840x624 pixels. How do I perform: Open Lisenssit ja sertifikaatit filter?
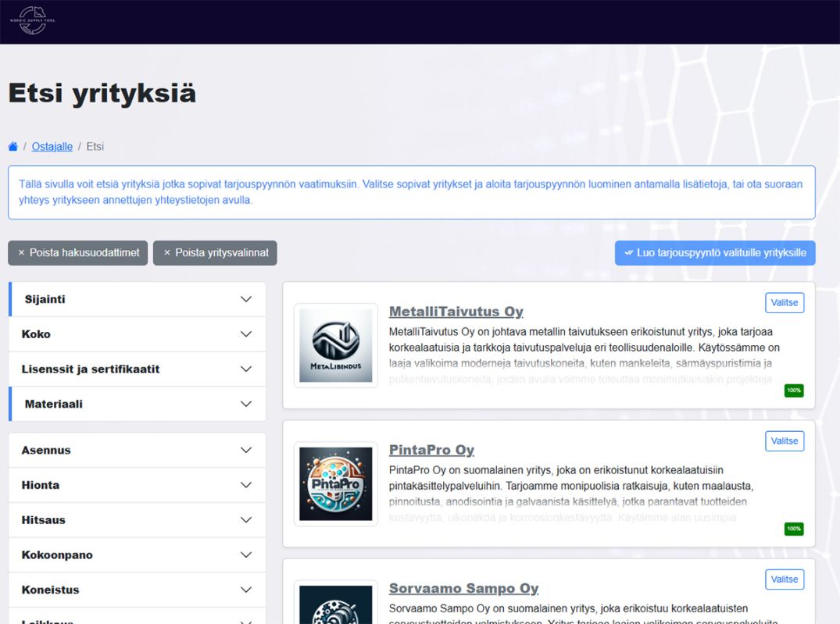tap(138, 369)
